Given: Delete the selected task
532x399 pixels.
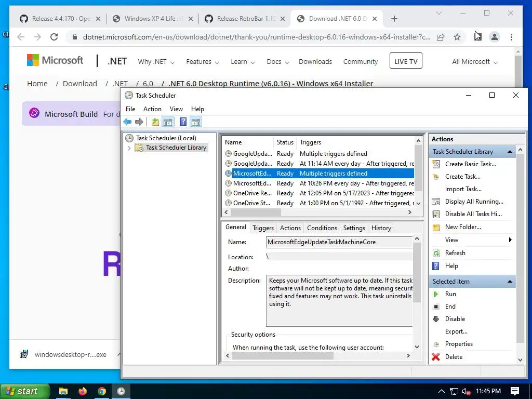Looking at the screenshot, I should point(454,357).
